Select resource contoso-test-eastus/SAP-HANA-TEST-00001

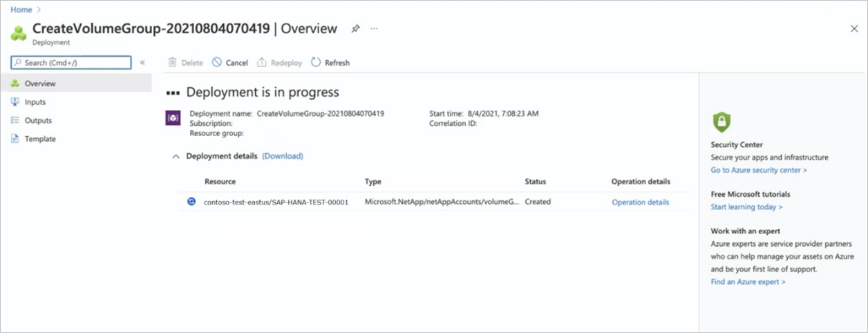(x=276, y=202)
